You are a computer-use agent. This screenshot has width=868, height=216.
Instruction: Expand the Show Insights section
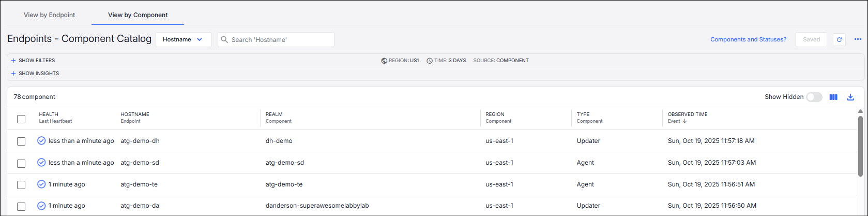coord(35,74)
